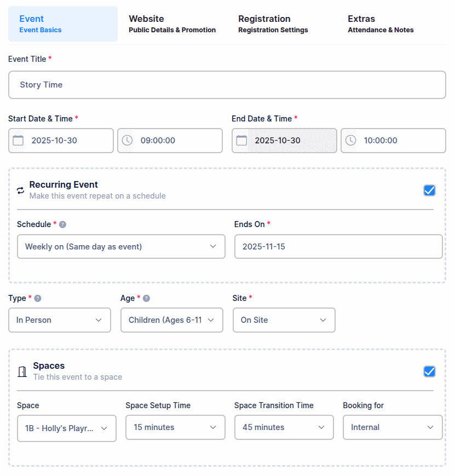Click the end time clock icon
This screenshot has width=455, height=476.
[x=350, y=141]
